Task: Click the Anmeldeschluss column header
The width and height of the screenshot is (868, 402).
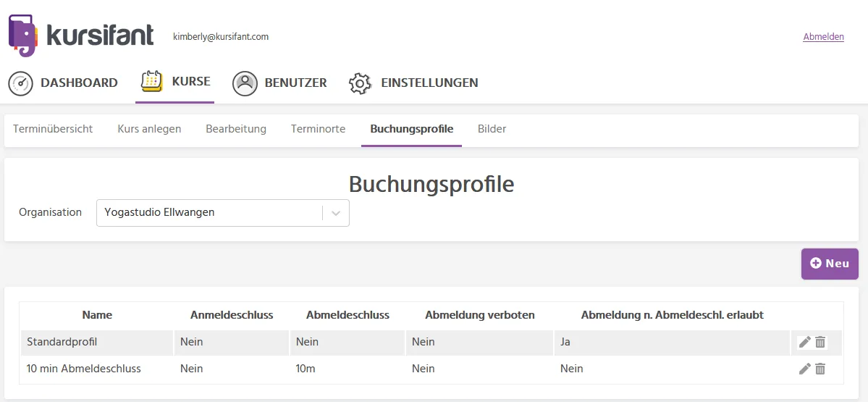Action: point(232,315)
